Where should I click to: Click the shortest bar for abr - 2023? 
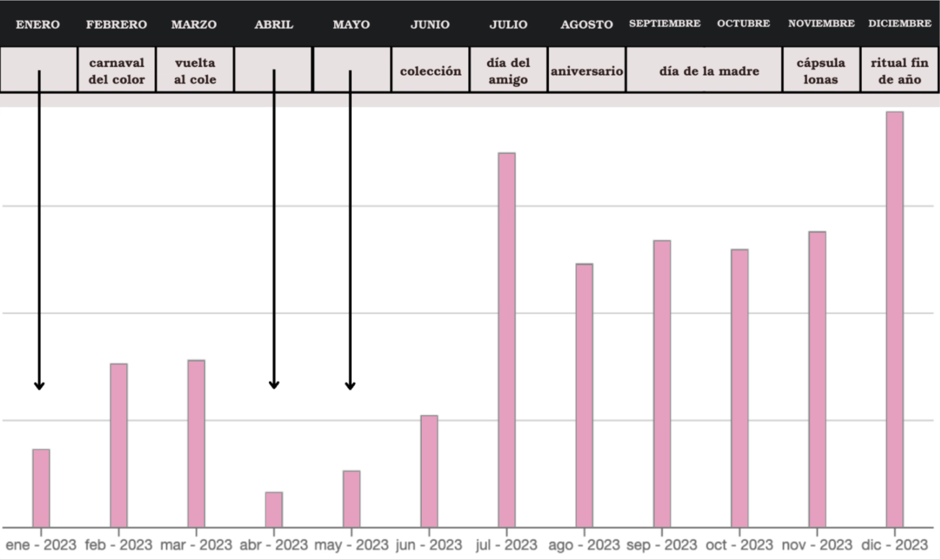tap(274, 510)
